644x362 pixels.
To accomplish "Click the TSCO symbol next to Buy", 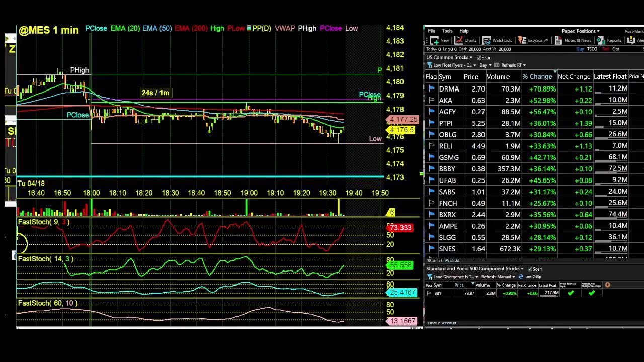I will point(592,49).
